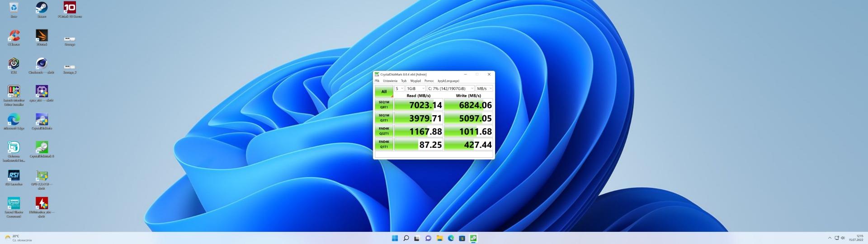Select the 3DMark desktop shortcut
Screen dimensions: 868x244
pos(42,36)
